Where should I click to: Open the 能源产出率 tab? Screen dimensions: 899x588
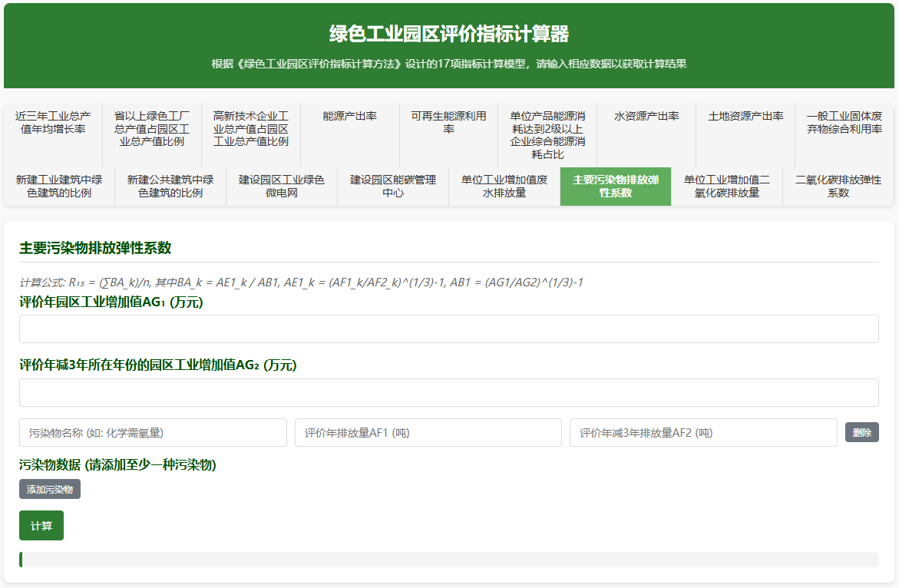click(x=349, y=117)
